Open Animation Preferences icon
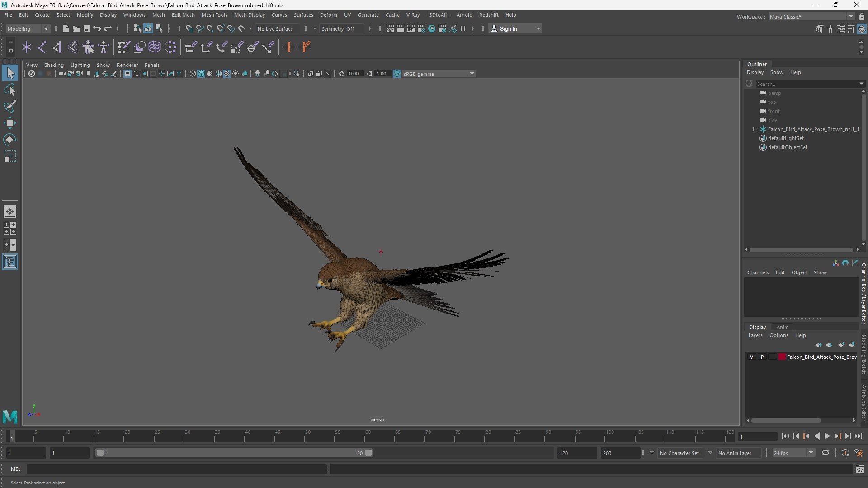 click(x=859, y=453)
